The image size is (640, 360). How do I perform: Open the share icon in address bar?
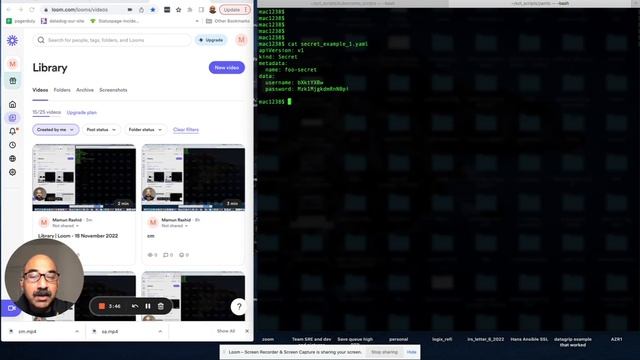141,9
